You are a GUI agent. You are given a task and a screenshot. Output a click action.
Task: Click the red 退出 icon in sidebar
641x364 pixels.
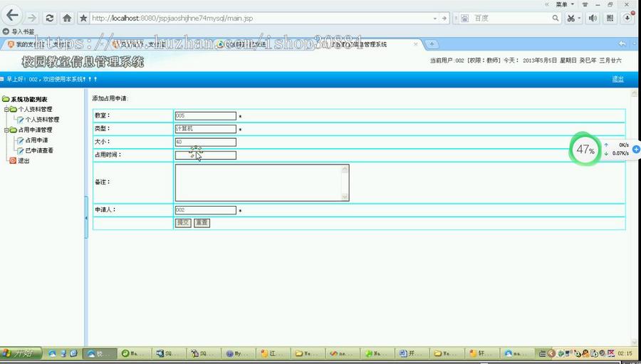coord(12,161)
